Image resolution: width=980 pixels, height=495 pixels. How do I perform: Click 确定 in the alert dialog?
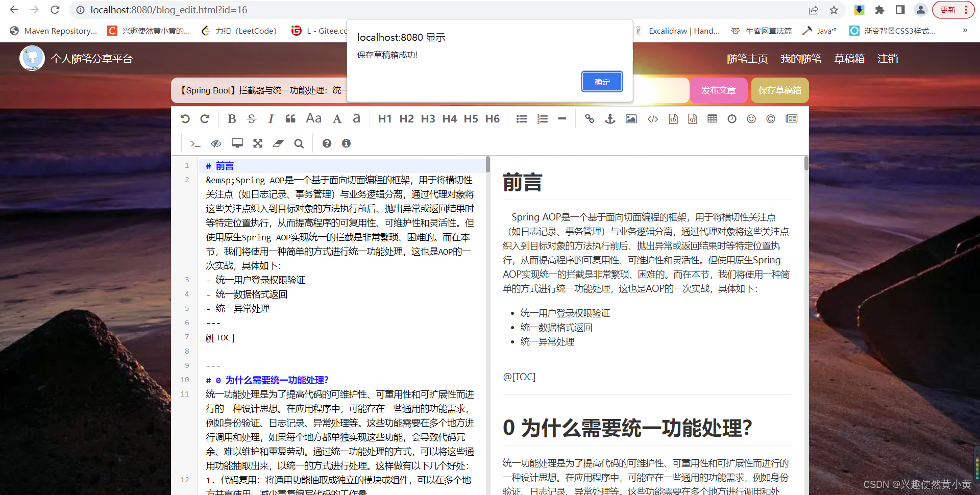click(x=602, y=82)
